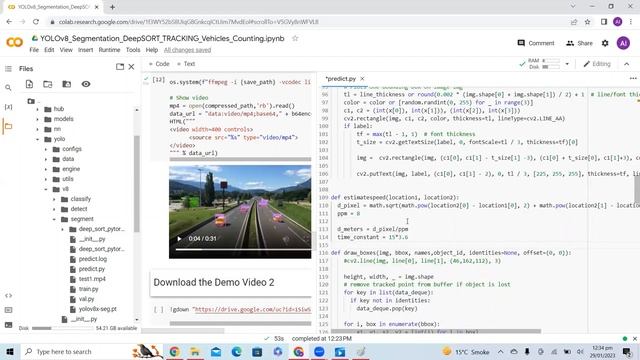640x360 pixels.
Task: Collapse the segment folder
Action: point(54,219)
